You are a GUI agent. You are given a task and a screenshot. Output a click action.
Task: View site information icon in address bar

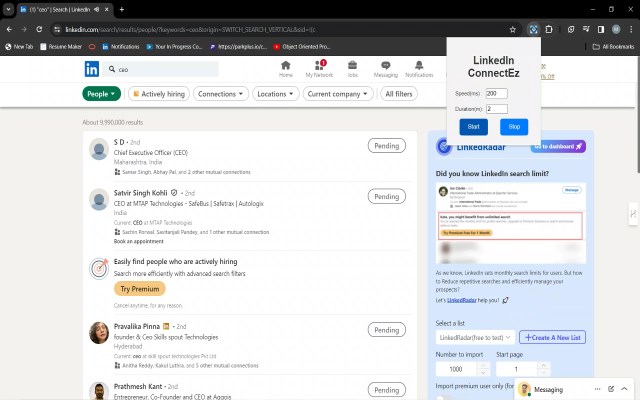point(57,29)
